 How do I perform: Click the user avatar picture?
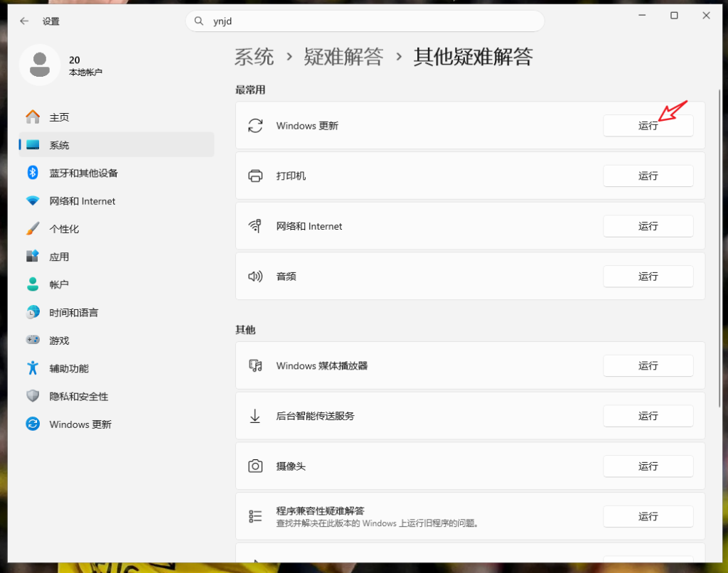[x=40, y=65]
